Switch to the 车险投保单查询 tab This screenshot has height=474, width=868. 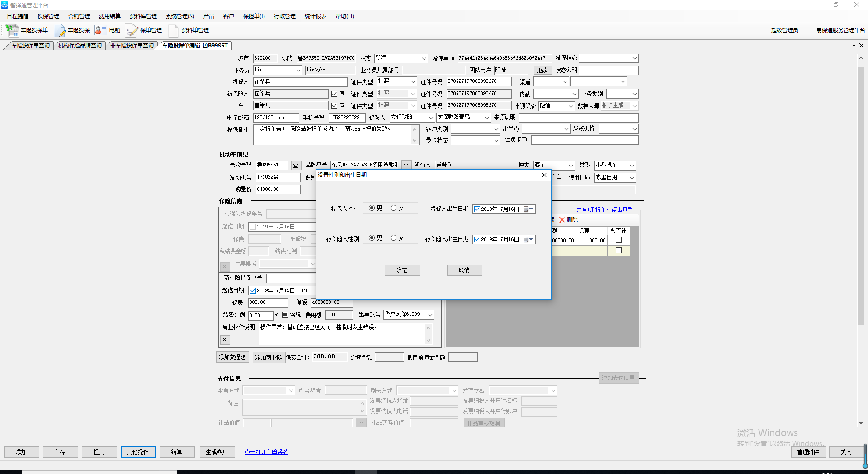click(x=30, y=46)
